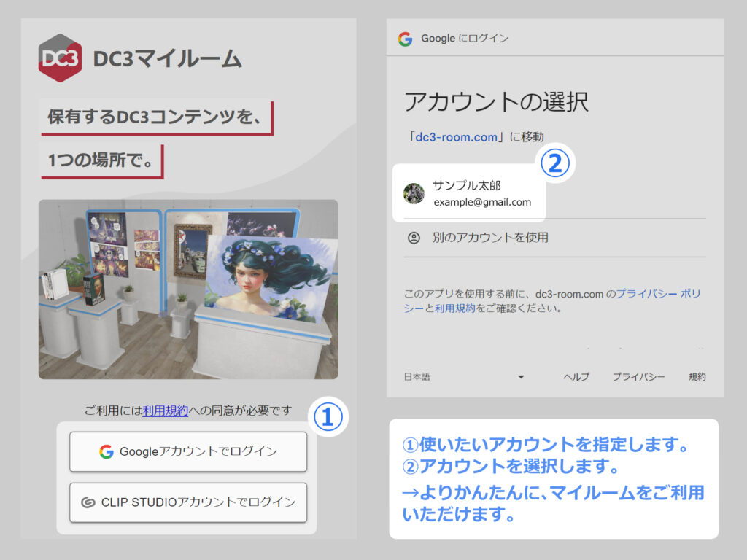This screenshot has width=747, height=560.
Task: Click the Google にログイン header text
Action: coord(465,38)
